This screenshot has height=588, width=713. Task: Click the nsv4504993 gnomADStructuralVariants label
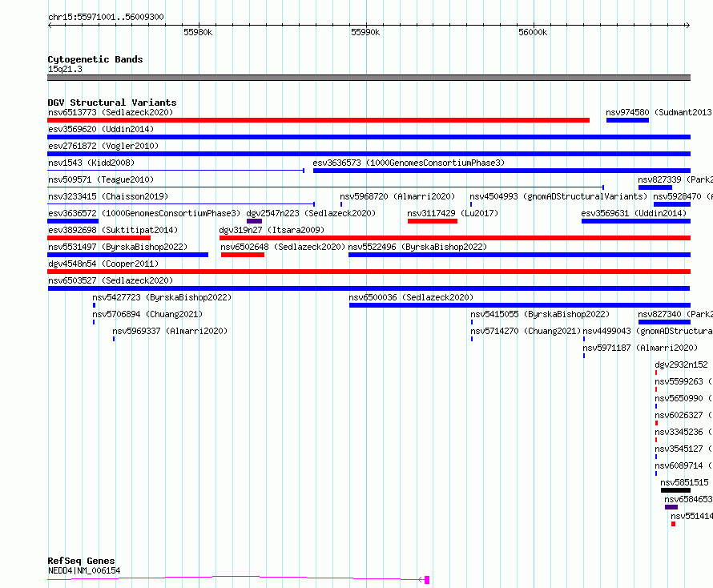click(x=558, y=196)
